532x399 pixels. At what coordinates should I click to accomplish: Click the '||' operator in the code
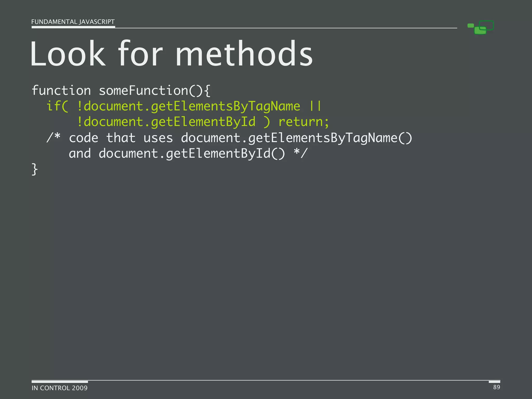coord(316,106)
